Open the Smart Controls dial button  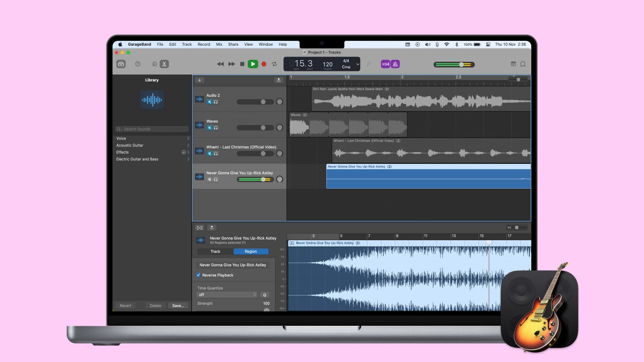[154, 64]
